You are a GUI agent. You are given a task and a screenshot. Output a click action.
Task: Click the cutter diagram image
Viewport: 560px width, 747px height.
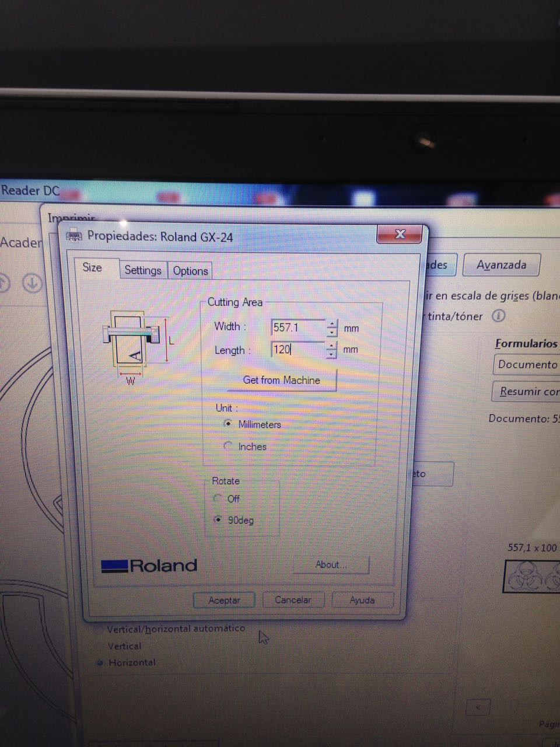tap(137, 348)
